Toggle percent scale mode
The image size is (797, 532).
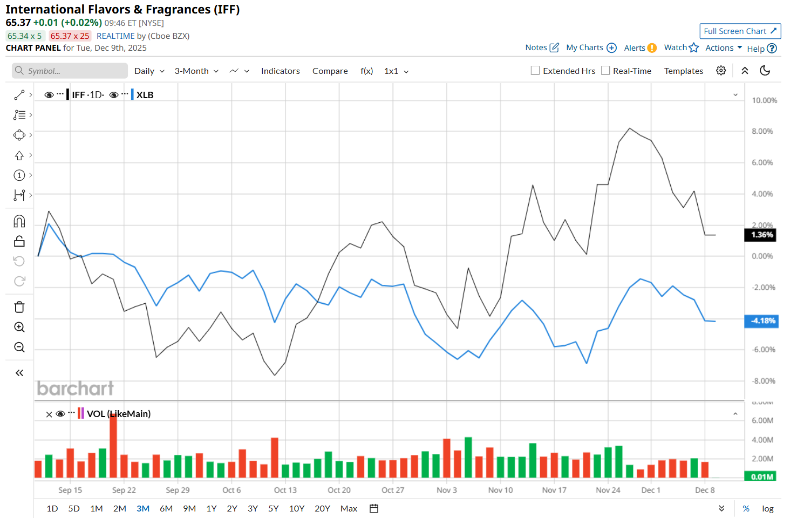pyautogui.click(x=746, y=508)
